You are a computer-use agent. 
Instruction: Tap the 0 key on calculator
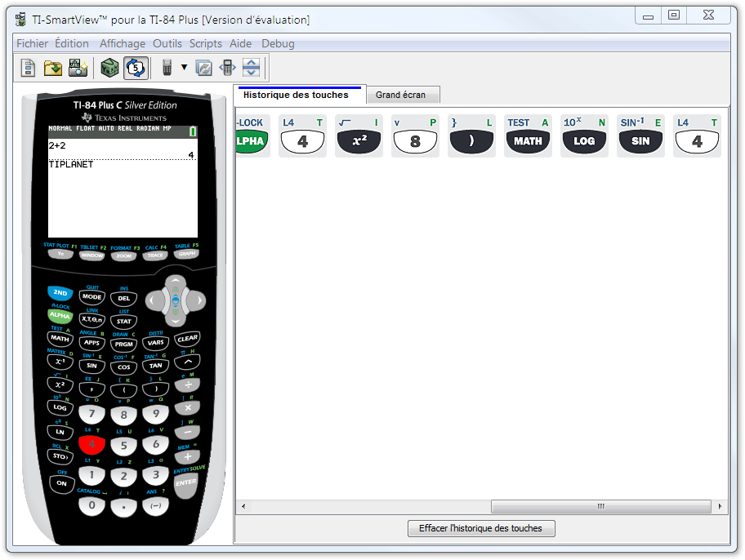[x=91, y=505]
